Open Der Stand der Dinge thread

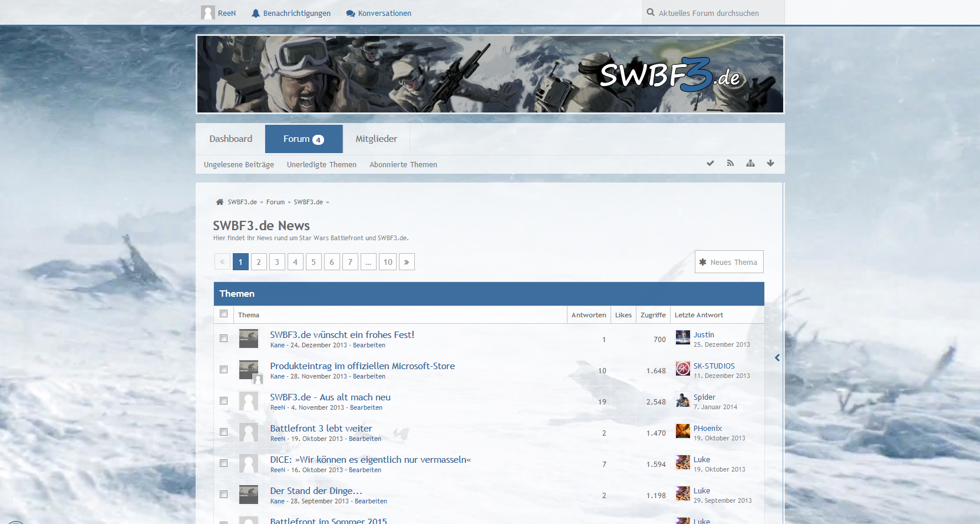point(316,490)
